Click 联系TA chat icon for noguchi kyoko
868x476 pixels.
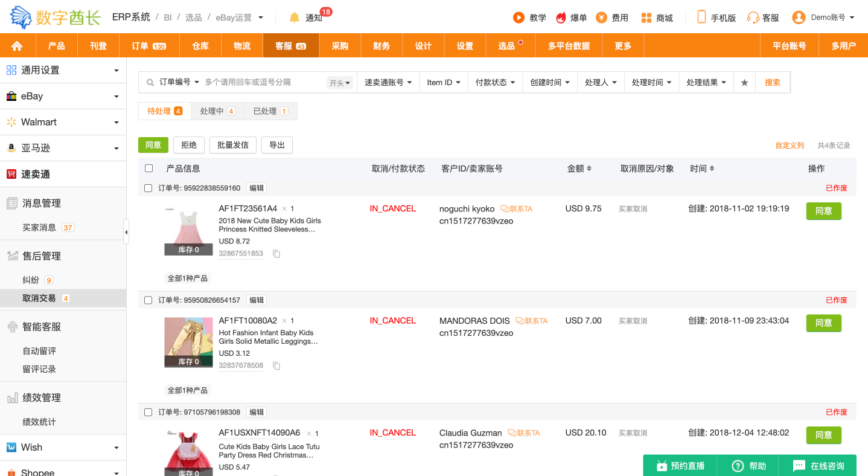[x=505, y=209]
